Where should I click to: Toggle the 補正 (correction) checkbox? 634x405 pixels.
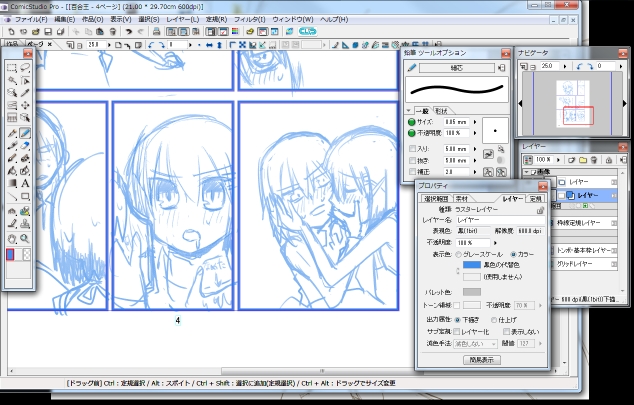[412, 172]
